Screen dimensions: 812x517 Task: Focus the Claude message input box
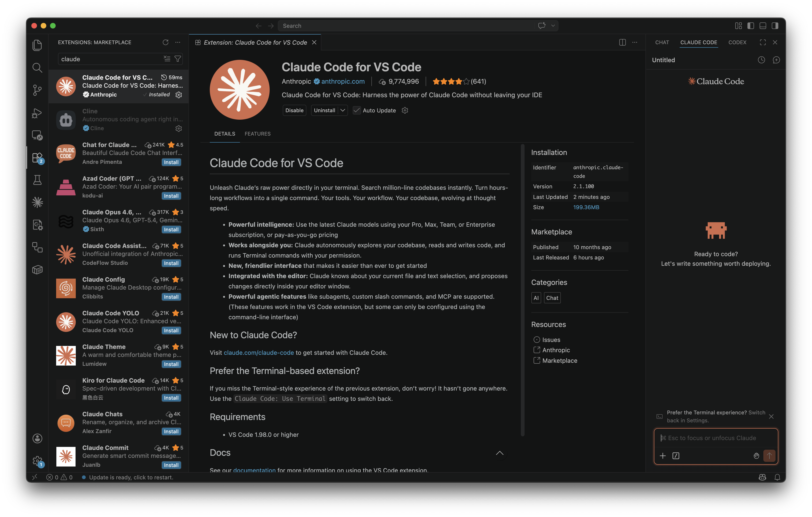[x=716, y=438]
